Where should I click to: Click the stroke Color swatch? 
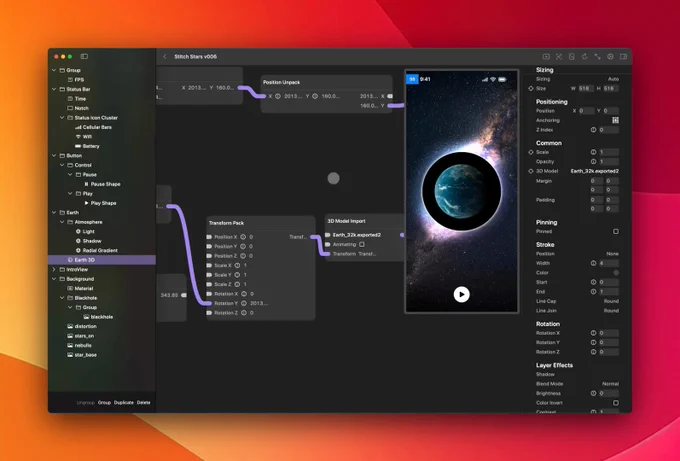(x=616, y=273)
